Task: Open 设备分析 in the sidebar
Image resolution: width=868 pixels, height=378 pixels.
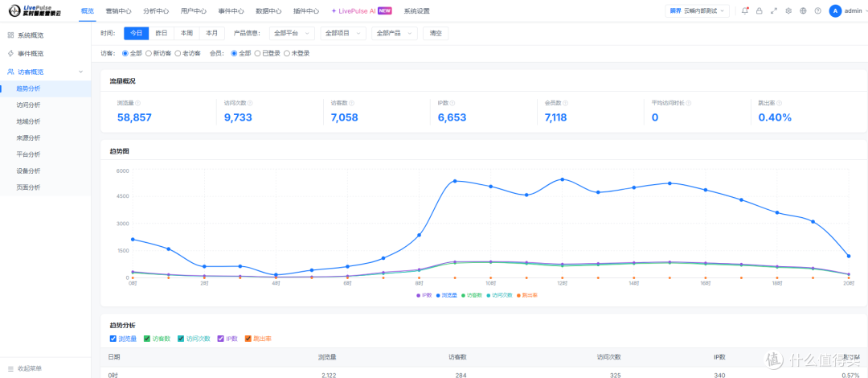Action: pyautogui.click(x=45, y=171)
